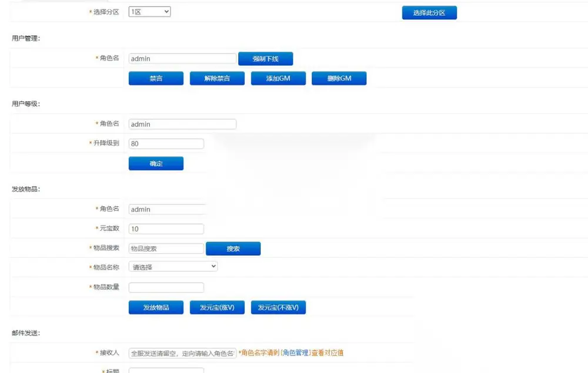Click the 邮件发送: section heading
Image resolution: width=588 pixels, height=373 pixels.
coord(26,333)
